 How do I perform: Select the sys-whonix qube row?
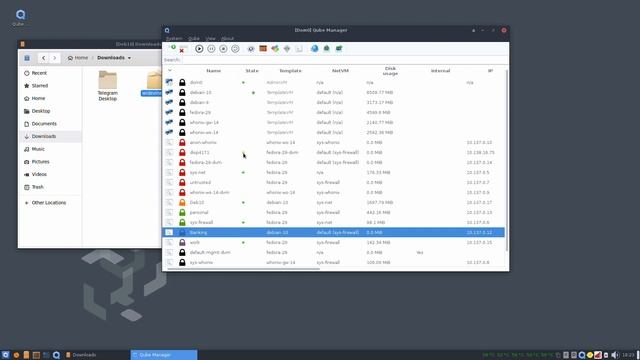click(x=334, y=262)
